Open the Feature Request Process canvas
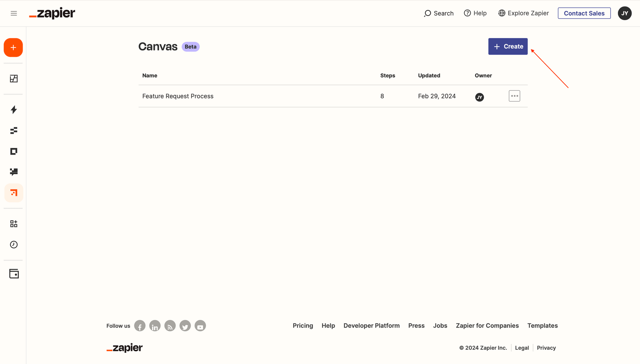Image resolution: width=640 pixels, height=364 pixels. pyautogui.click(x=178, y=96)
